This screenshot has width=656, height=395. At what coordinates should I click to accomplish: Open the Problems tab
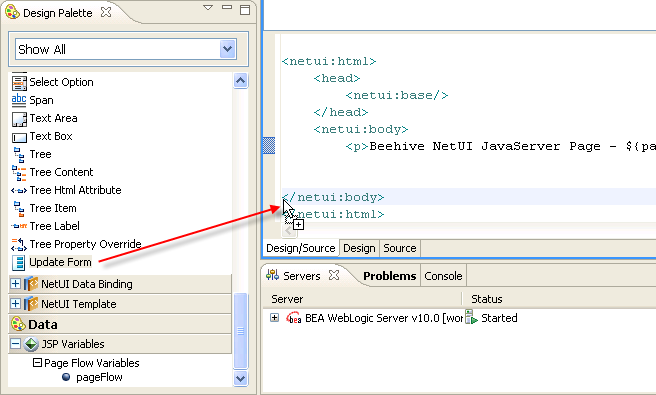[x=390, y=276]
